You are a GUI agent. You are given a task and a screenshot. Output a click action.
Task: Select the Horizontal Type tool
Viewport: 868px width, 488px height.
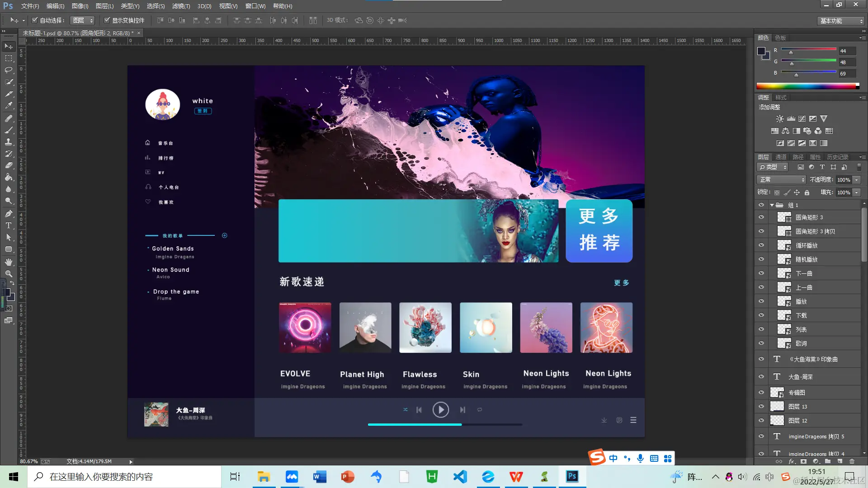(x=9, y=225)
